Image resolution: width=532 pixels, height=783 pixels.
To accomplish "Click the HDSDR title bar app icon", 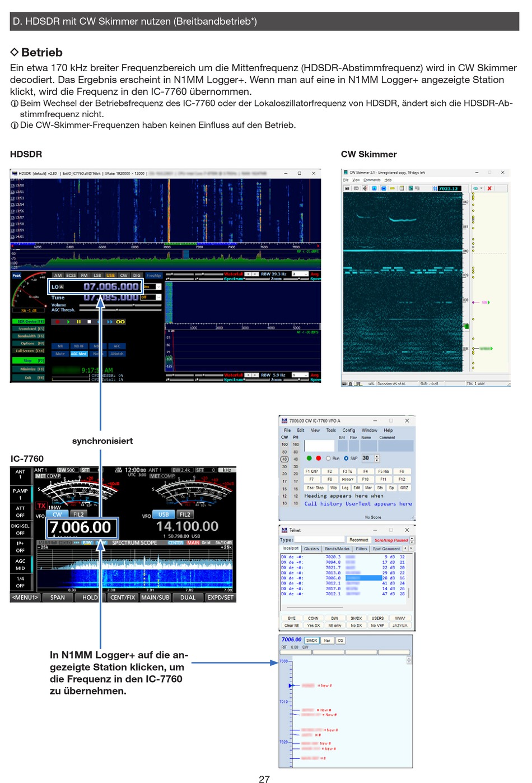I will [x=14, y=173].
